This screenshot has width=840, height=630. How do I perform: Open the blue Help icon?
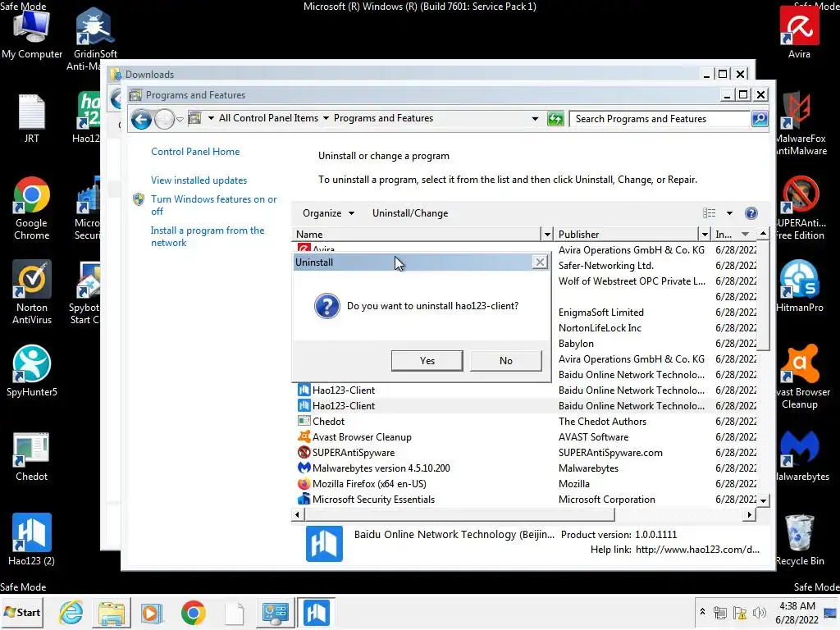coord(751,213)
